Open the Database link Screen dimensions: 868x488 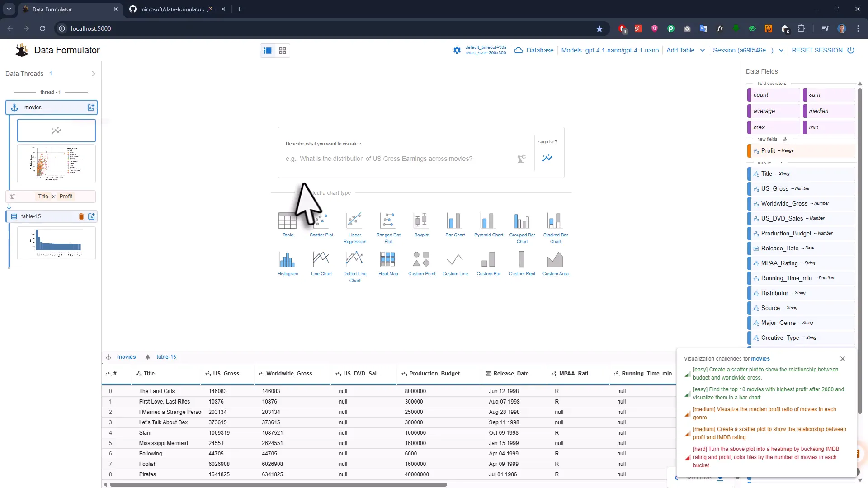coord(540,50)
